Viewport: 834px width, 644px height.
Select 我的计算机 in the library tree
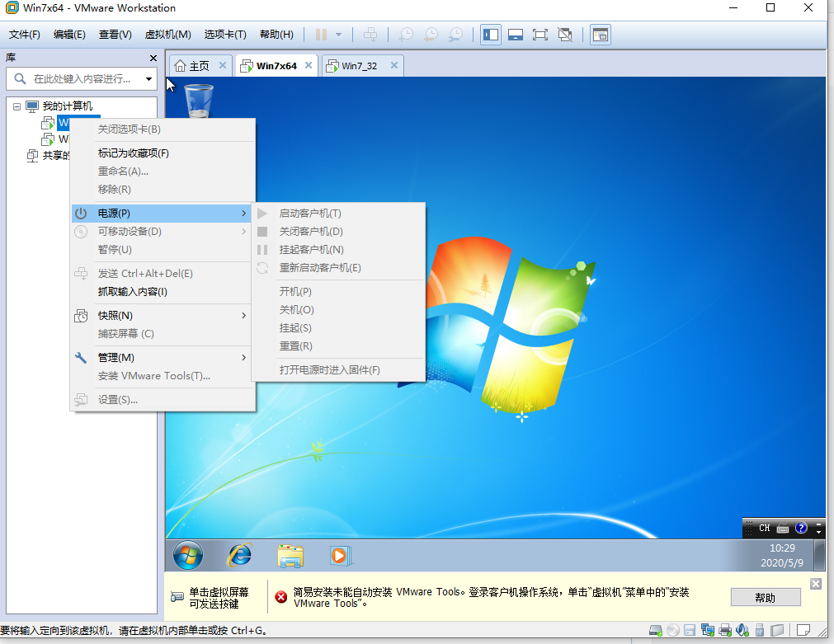tap(68, 106)
